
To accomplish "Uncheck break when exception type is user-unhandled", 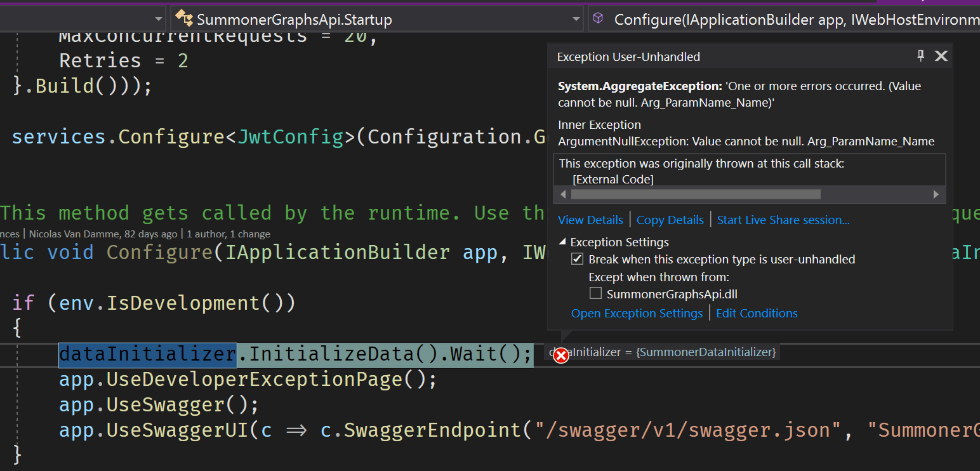I will tap(577, 258).
